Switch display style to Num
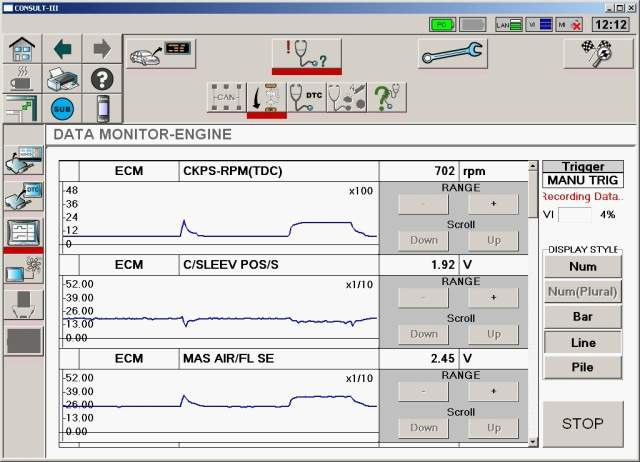 pos(582,267)
